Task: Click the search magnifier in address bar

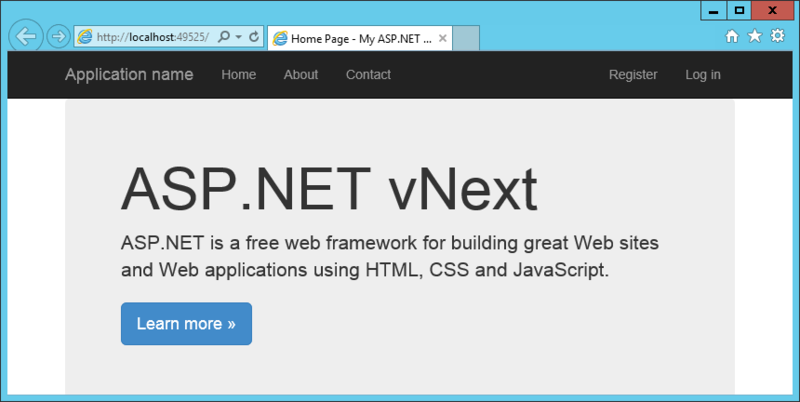Action: (223, 37)
